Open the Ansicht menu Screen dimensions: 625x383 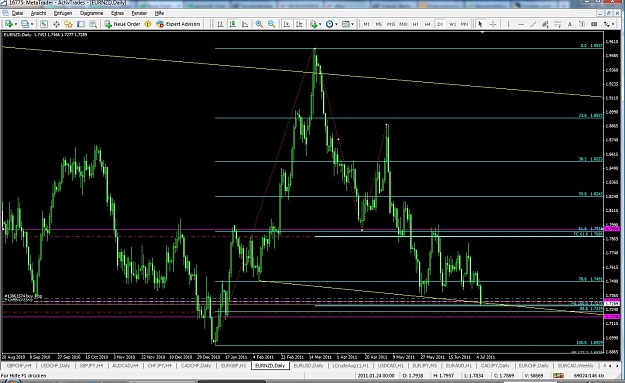coord(39,13)
